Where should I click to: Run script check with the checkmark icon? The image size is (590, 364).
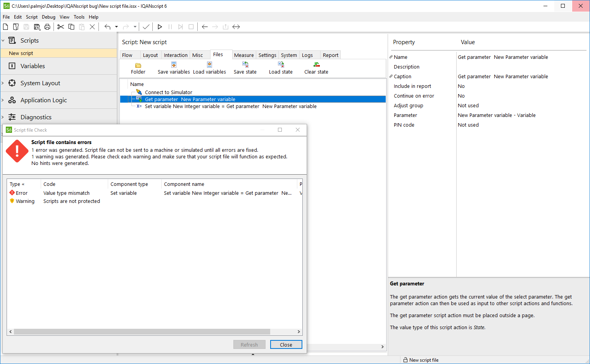click(x=146, y=27)
